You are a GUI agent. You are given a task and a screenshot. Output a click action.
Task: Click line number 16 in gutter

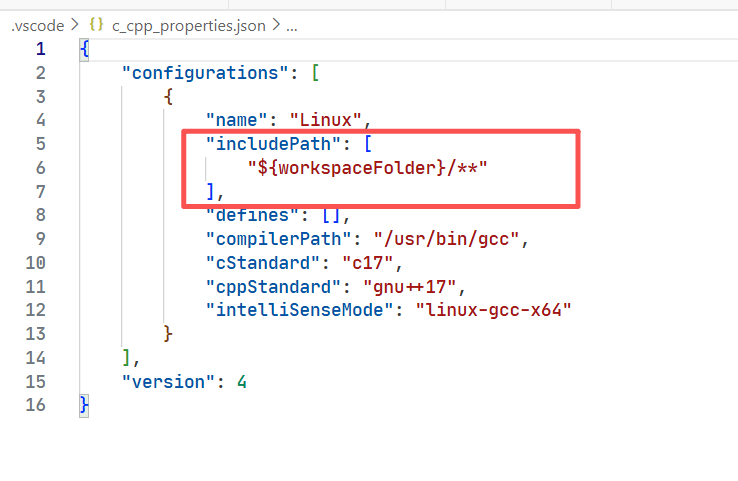point(36,405)
